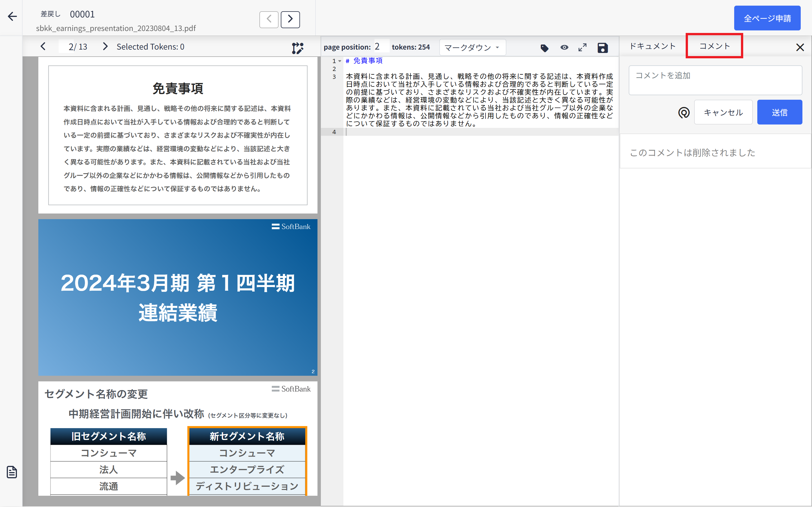Viewport: 812px width, 507px height.
Task: Expand the editor to fullscreen
Action: coord(582,48)
